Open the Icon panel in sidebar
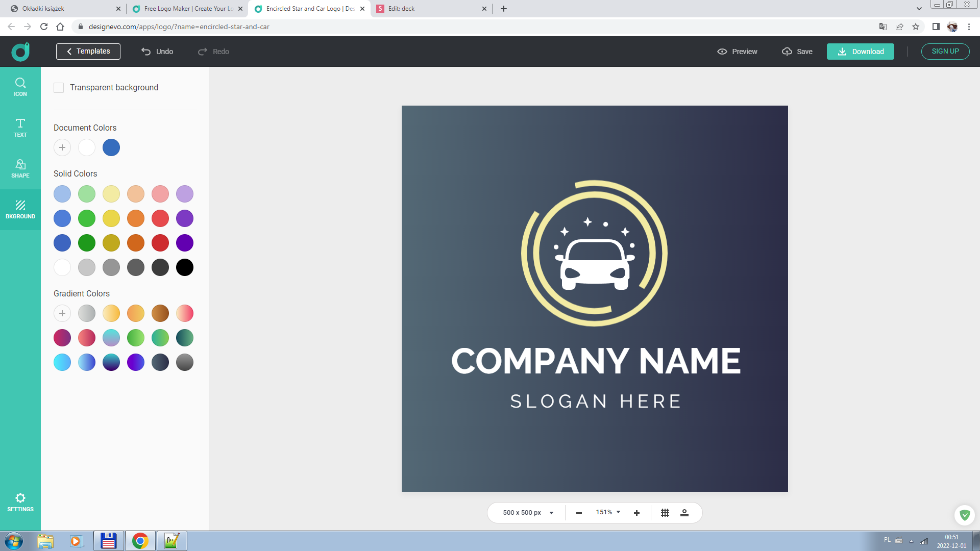 pos(20,87)
